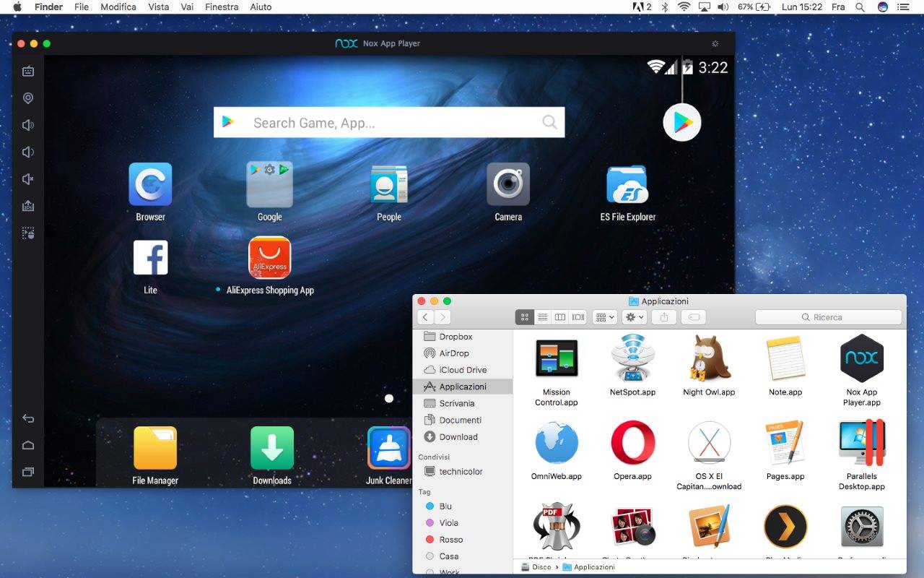Open the virtual location icon in Nox sidebar
Screen dimensions: 924x578
28,98
